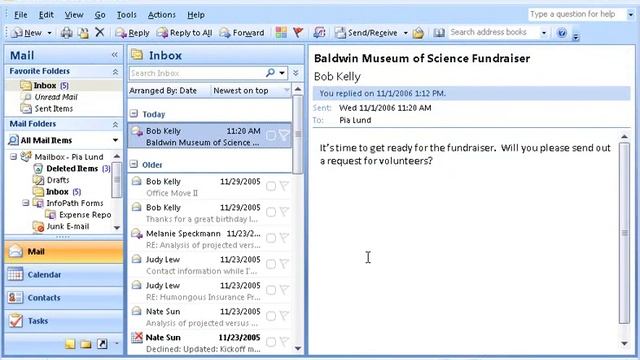Switch to the Contacts module
The image size is (640, 360).
(x=64, y=298)
